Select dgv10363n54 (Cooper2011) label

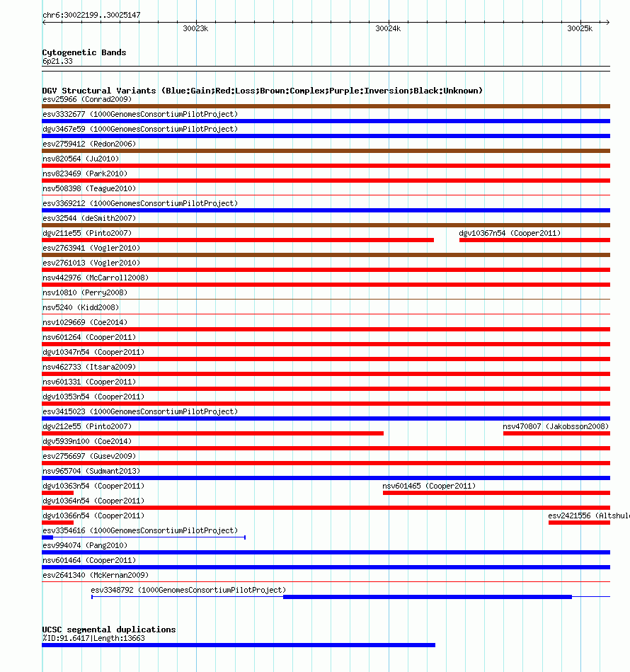point(93,486)
